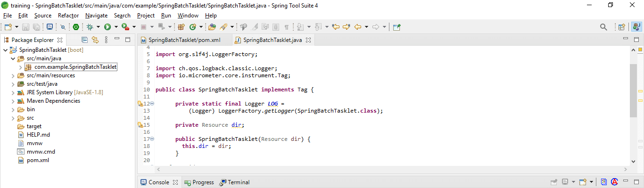
Task: Toggle Mark Occurrences highlighter icon
Action: pyautogui.click(x=255, y=27)
